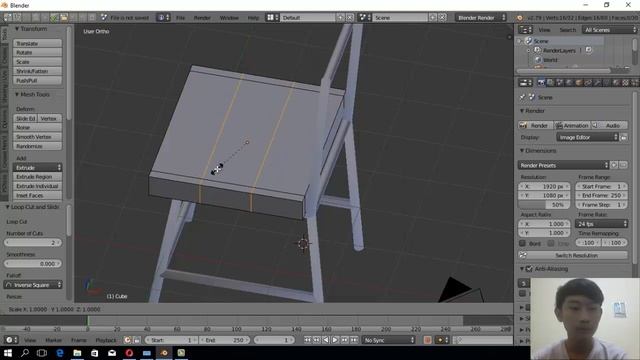Open Microsoft Edge from taskbar
640x360 pixels.
[60, 353]
